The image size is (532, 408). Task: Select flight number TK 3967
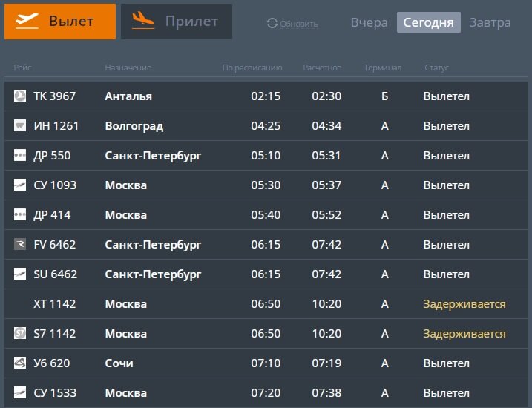tap(55, 96)
